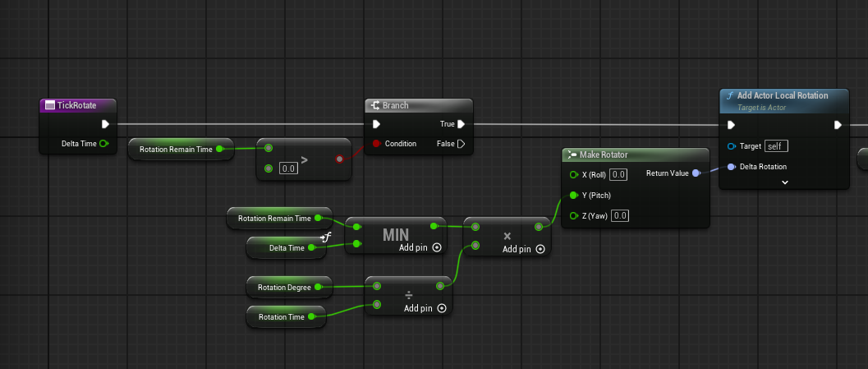Click the Delta Time pin on TickRotate
Image resolution: width=868 pixels, height=369 pixels.
(103, 144)
